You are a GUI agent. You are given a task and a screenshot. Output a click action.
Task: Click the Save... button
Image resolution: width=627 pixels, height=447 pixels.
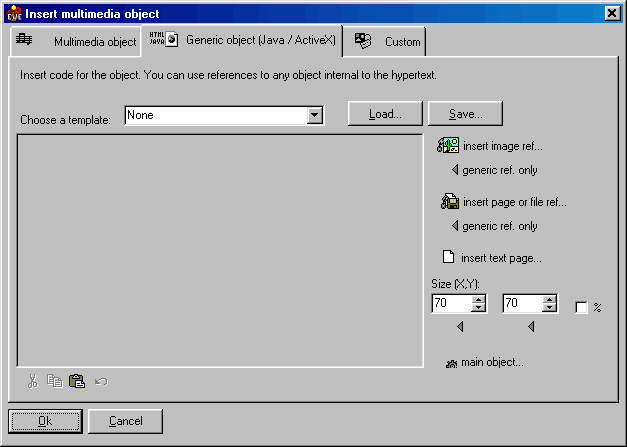pyautogui.click(x=465, y=114)
